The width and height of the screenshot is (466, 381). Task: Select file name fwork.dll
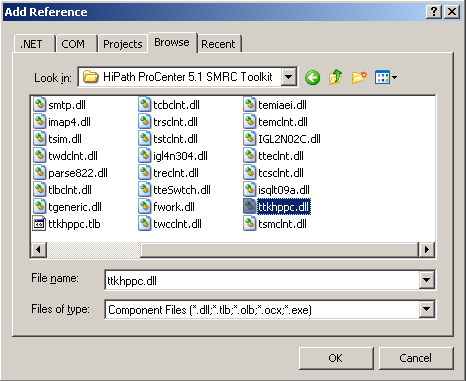pyautogui.click(x=174, y=207)
